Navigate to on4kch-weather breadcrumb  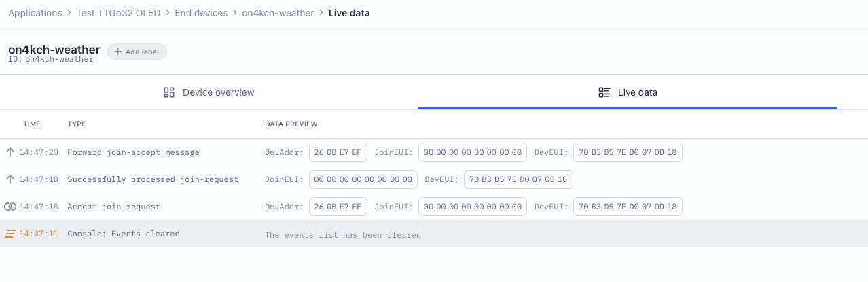click(278, 13)
